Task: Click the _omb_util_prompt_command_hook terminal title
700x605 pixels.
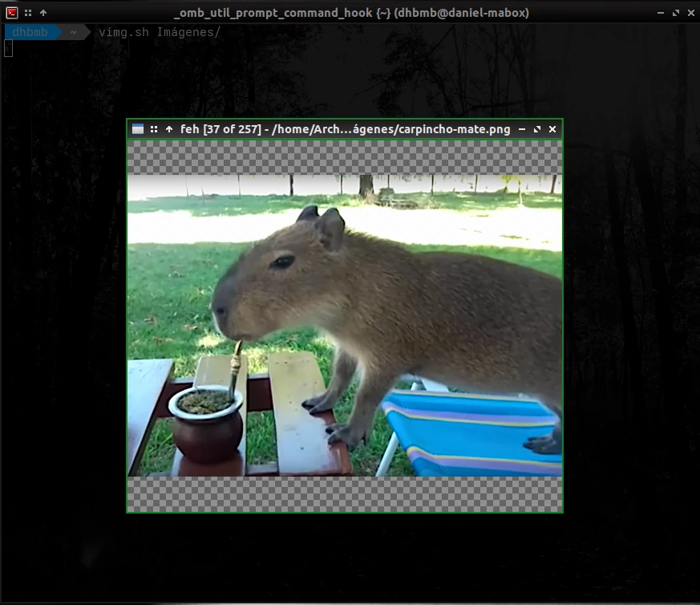Action: coord(351,13)
